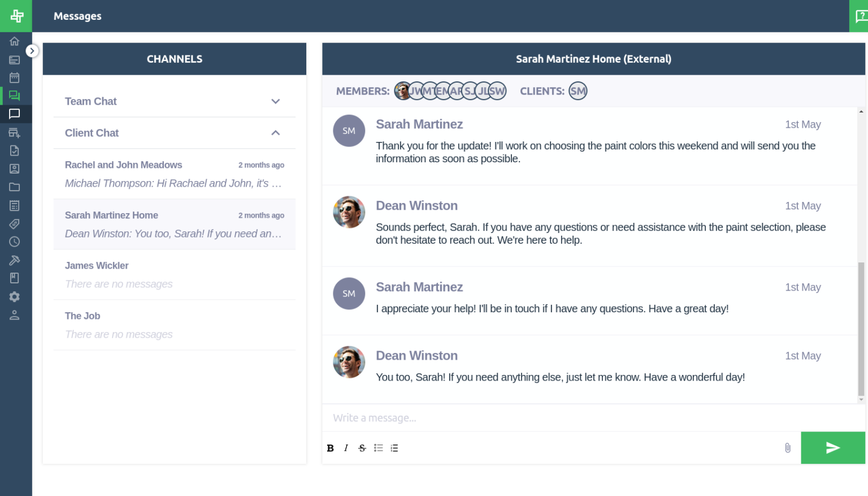Screen dimensions: 868x496
Task: Open The Job conversation
Action: [175, 325]
